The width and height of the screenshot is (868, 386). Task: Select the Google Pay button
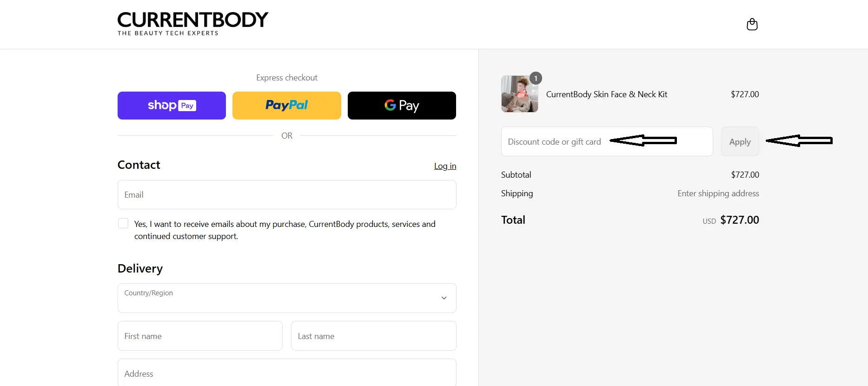(x=402, y=106)
